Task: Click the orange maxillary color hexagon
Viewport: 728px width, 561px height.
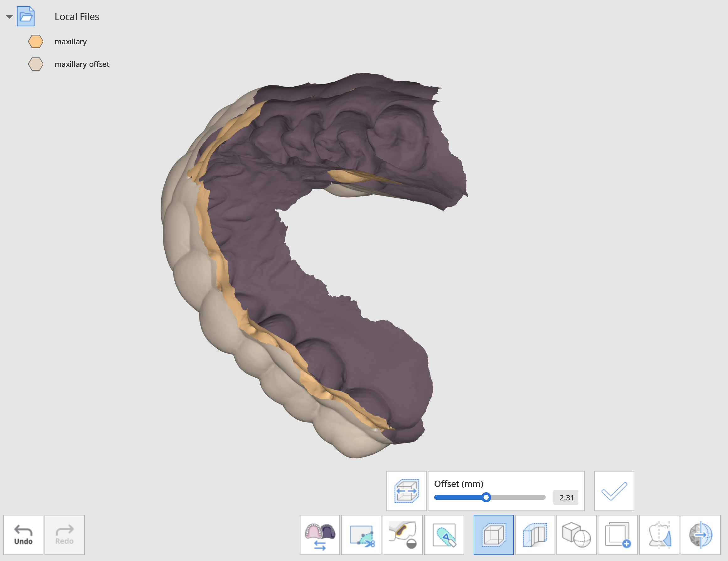Action: (36, 42)
